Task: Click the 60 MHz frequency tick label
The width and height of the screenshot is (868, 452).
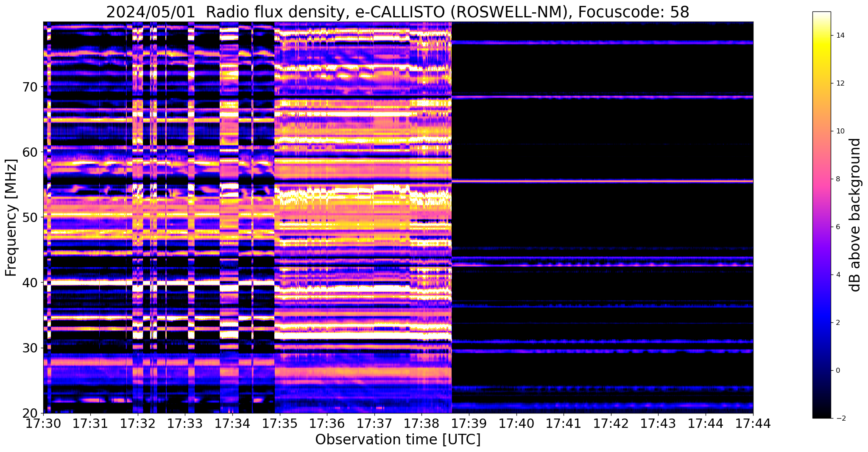Action: [x=31, y=152]
